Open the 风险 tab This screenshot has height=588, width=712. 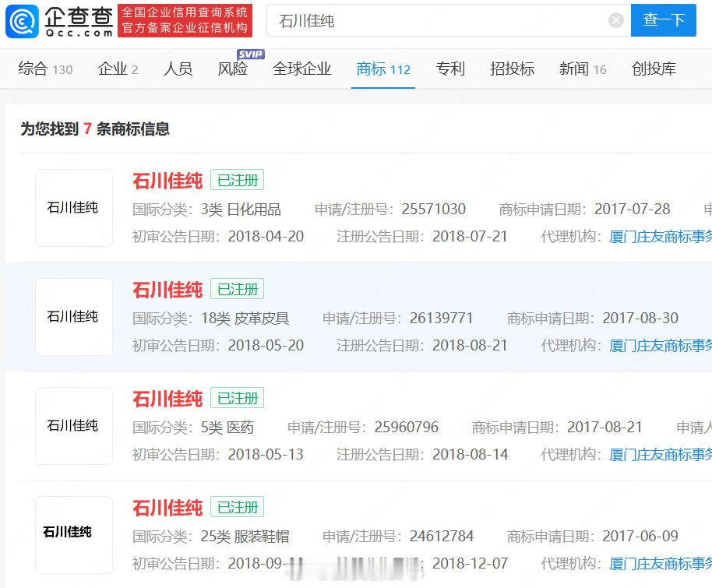coord(232,69)
